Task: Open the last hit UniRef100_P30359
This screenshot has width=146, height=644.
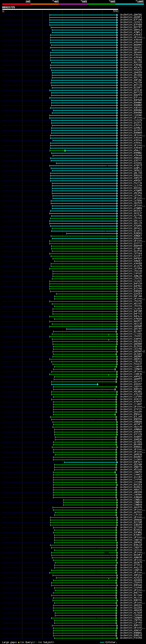Action: point(131,638)
